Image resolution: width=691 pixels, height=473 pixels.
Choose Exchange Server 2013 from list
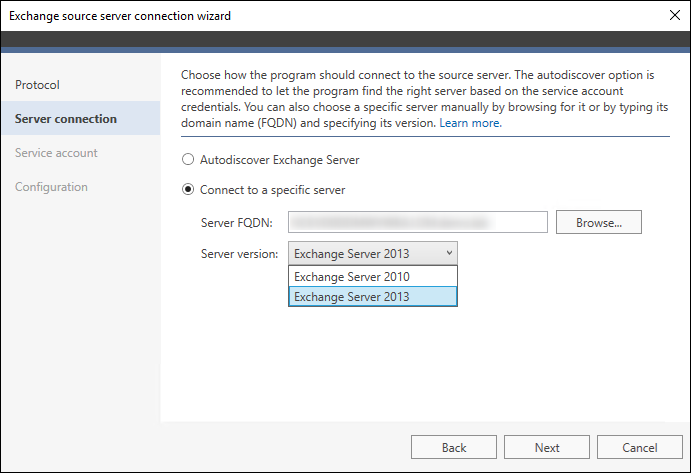tap(373, 297)
